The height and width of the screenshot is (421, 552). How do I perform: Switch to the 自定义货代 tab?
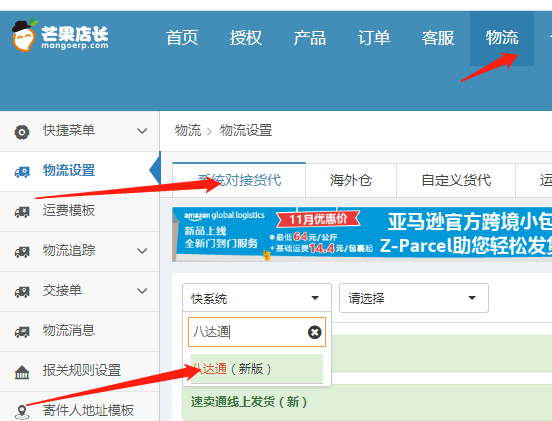456,180
